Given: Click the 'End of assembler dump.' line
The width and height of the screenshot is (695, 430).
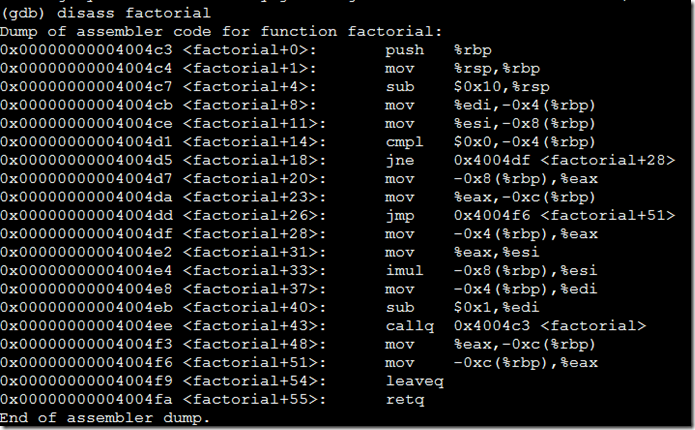Looking at the screenshot, I should point(105,418).
